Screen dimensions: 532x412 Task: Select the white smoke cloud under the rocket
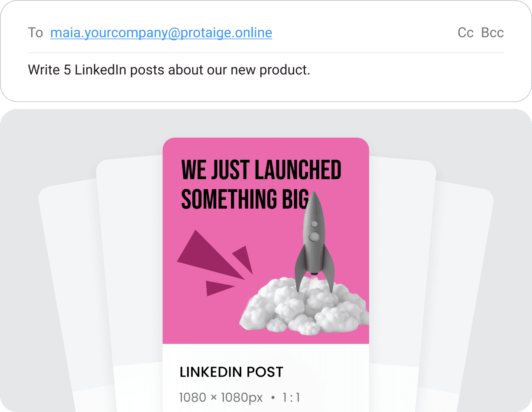(303, 307)
